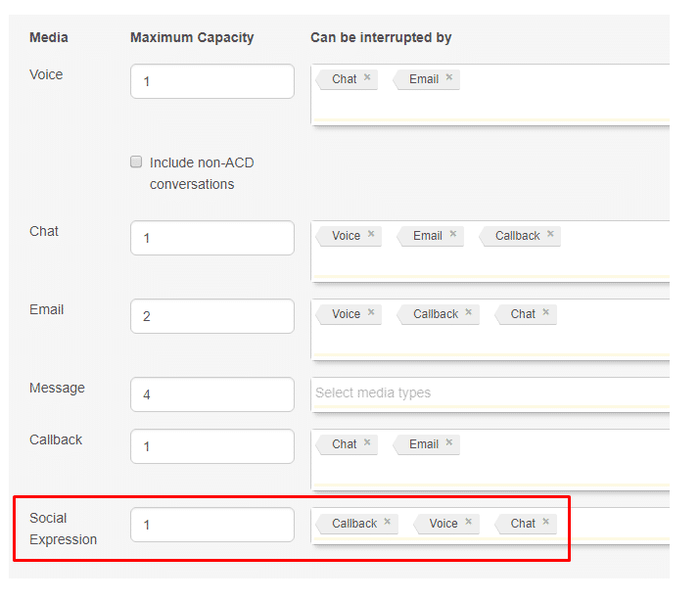
Task: Click Chat maximum capacity field
Action: coord(211,238)
